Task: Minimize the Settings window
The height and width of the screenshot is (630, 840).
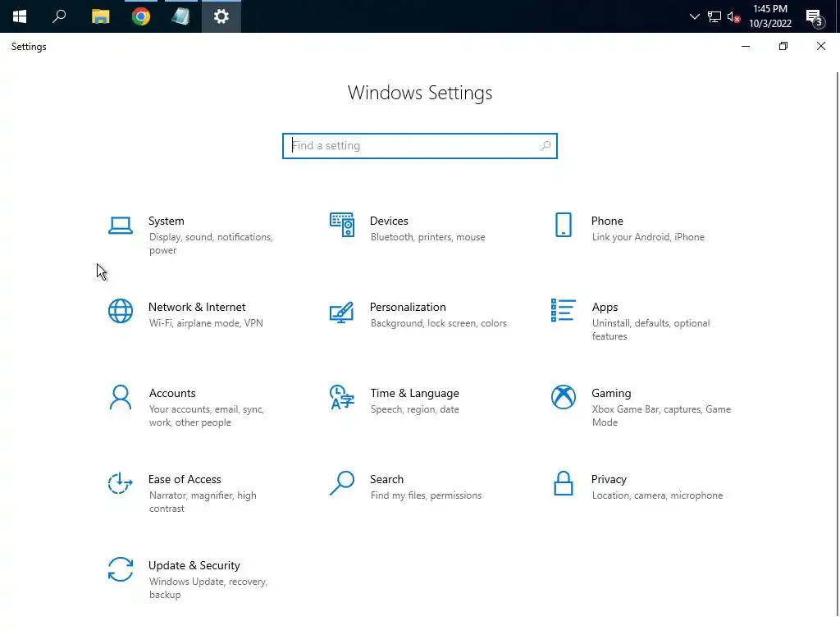Action: (745, 47)
